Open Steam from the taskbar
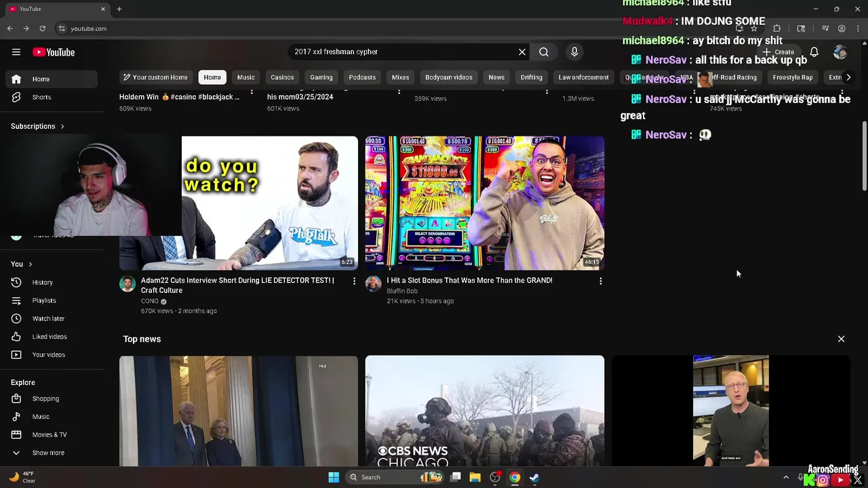The image size is (868, 488). tap(534, 477)
